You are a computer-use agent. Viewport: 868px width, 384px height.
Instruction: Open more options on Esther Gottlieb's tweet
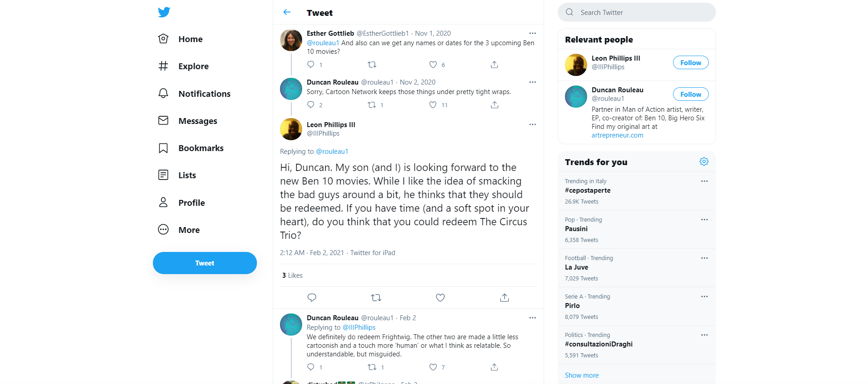532,33
